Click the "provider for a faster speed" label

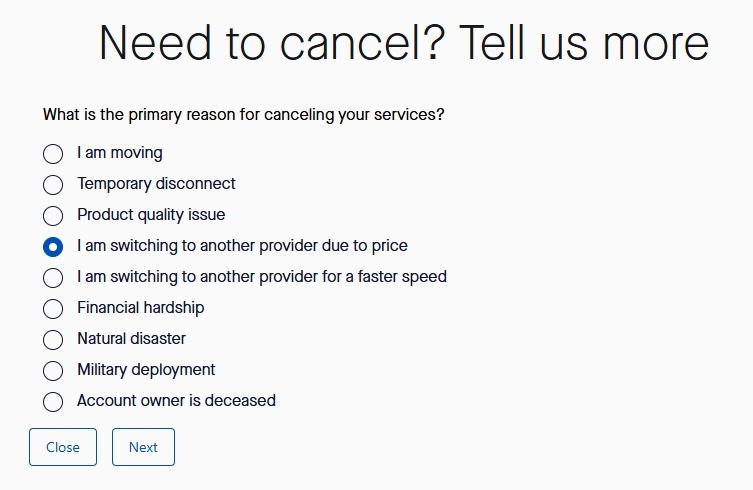tap(262, 277)
